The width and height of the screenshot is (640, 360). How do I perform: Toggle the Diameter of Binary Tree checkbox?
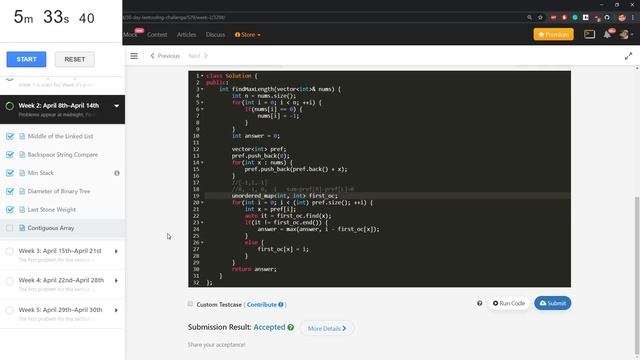(10, 191)
